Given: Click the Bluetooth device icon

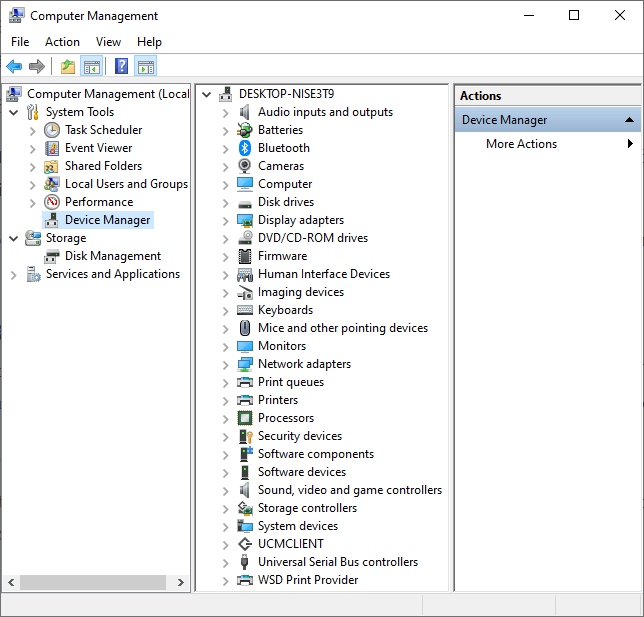Looking at the screenshot, I should [245, 148].
